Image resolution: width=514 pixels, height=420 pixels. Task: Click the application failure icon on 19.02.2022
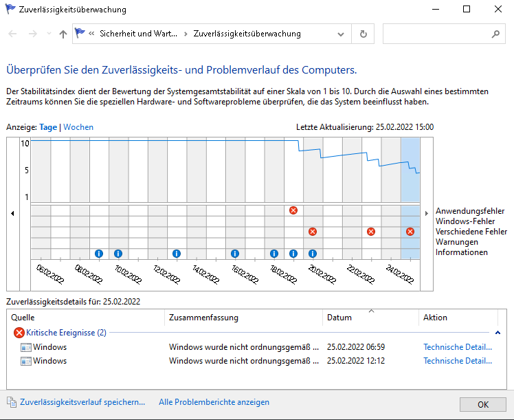coord(293,210)
